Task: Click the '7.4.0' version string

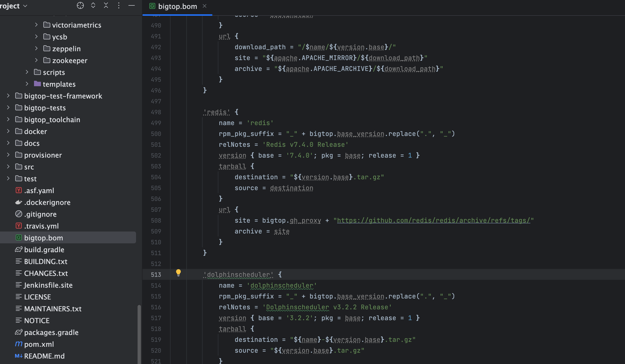Action: click(299, 155)
